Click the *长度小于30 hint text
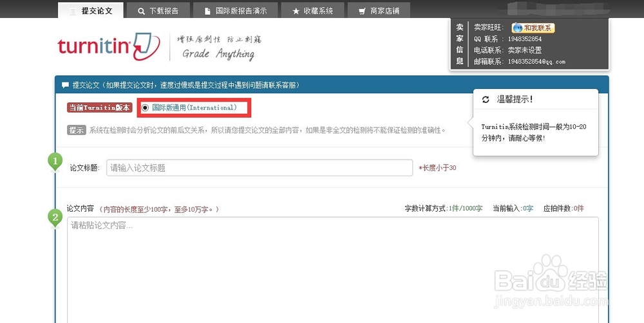Image resolution: width=644 pixels, height=323 pixels. point(437,168)
